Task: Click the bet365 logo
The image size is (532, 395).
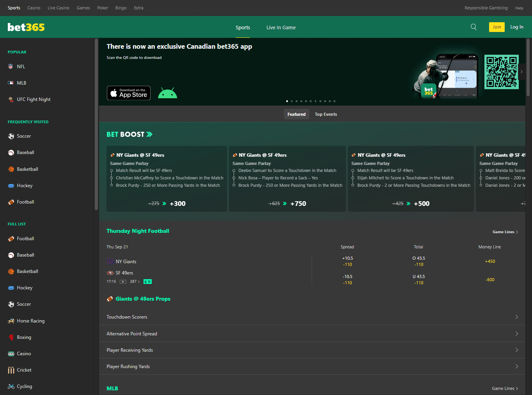Action: (26, 27)
